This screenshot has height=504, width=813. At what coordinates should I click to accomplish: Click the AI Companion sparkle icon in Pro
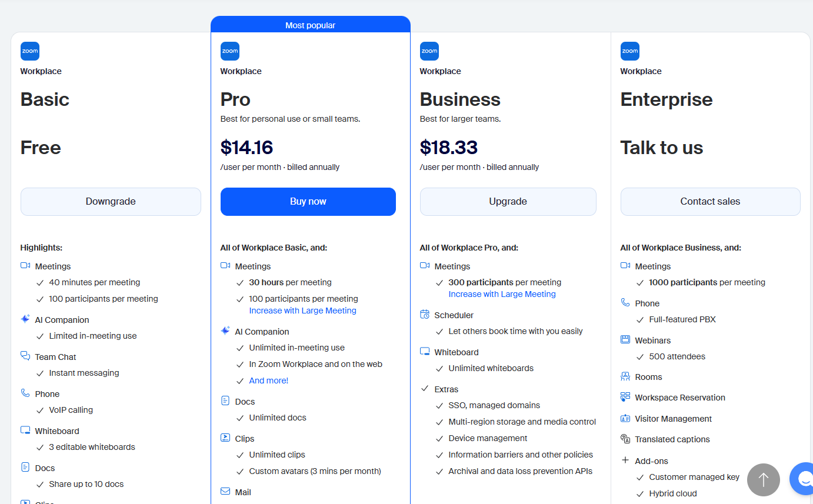pos(225,331)
